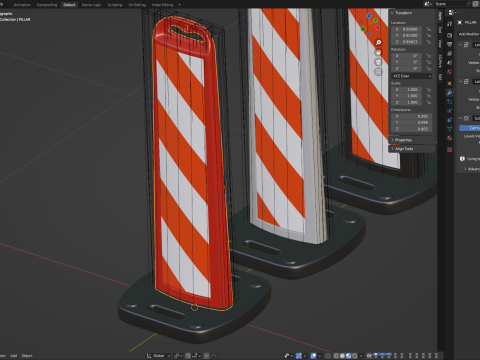Collapse the second Lattice modifier panel
The image size is (480, 360).
coord(461,81)
